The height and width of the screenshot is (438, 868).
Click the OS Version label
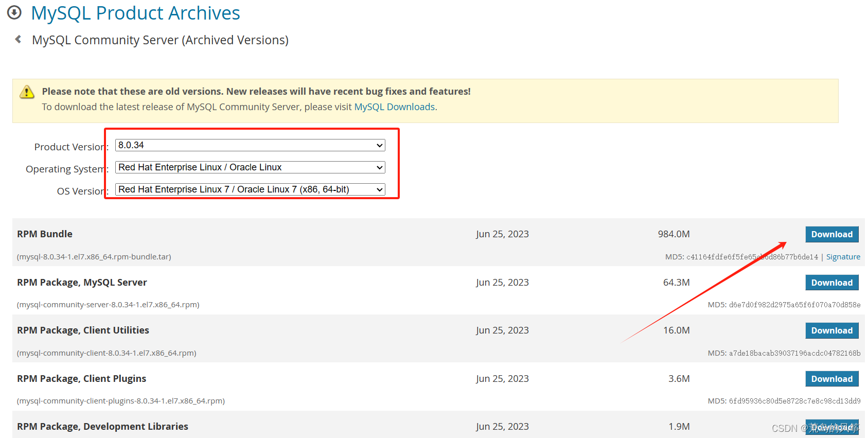[x=82, y=191]
